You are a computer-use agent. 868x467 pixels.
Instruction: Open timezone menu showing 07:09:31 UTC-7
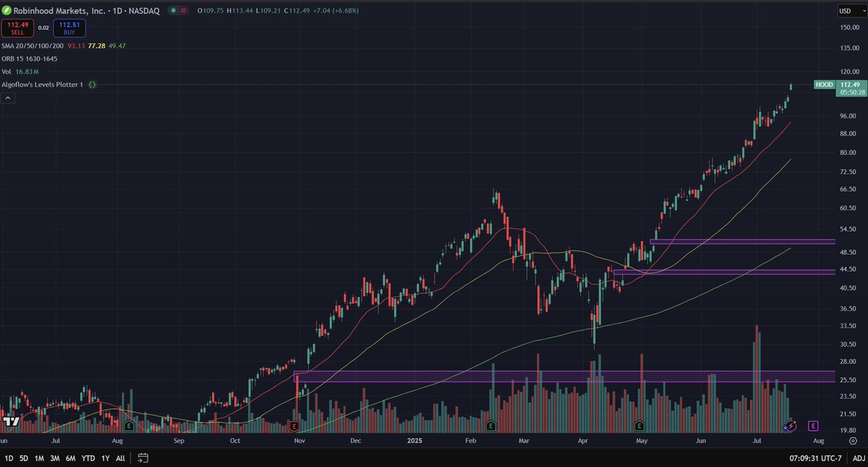coord(816,458)
